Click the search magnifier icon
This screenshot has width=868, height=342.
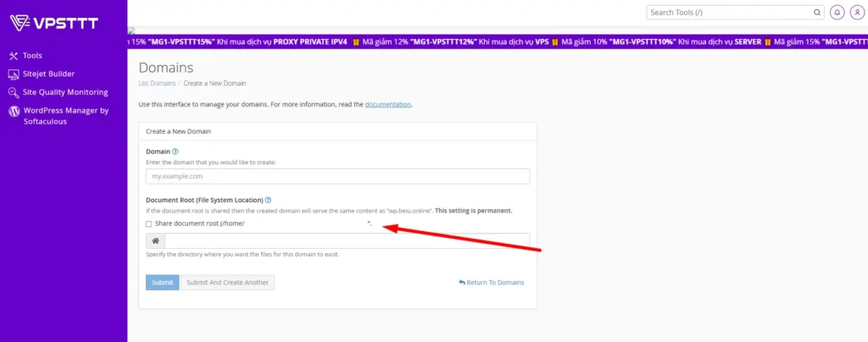[817, 12]
